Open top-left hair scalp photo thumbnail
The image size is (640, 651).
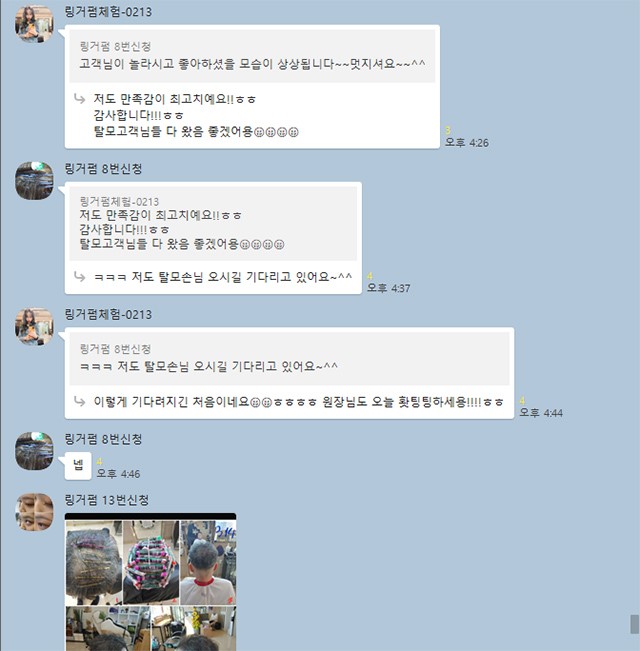pyautogui.click(x=94, y=563)
